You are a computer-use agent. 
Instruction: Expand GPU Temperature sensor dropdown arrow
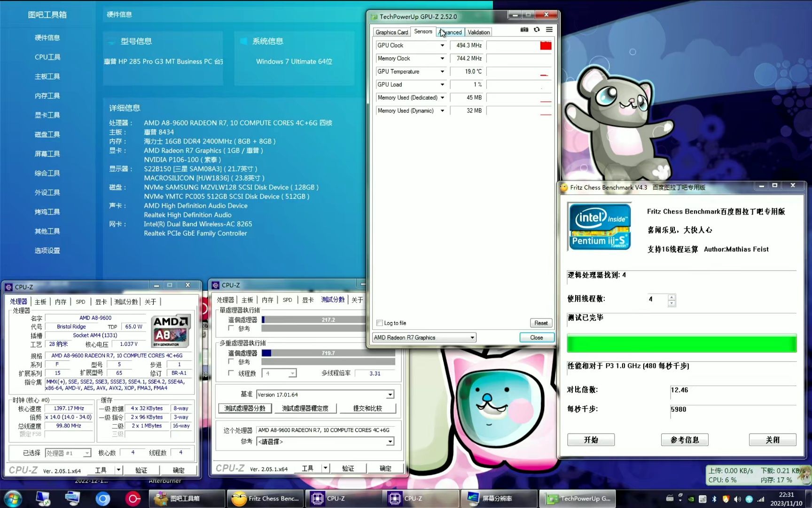point(442,71)
